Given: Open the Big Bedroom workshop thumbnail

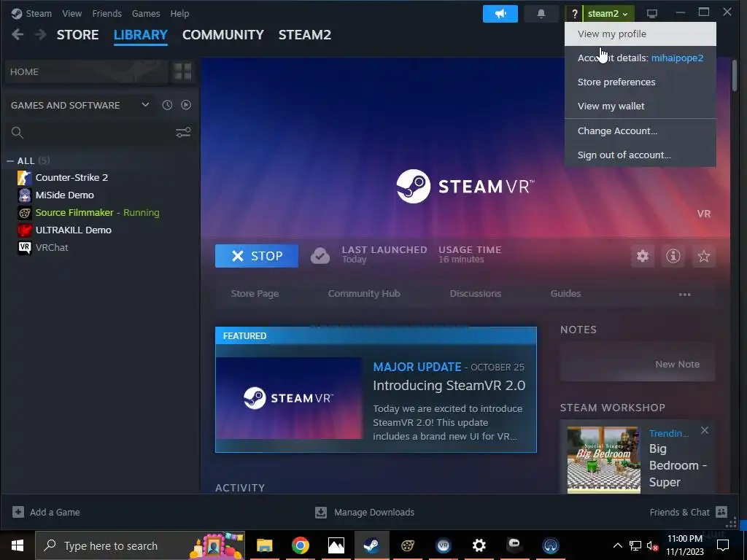Looking at the screenshot, I should (x=603, y=459).
